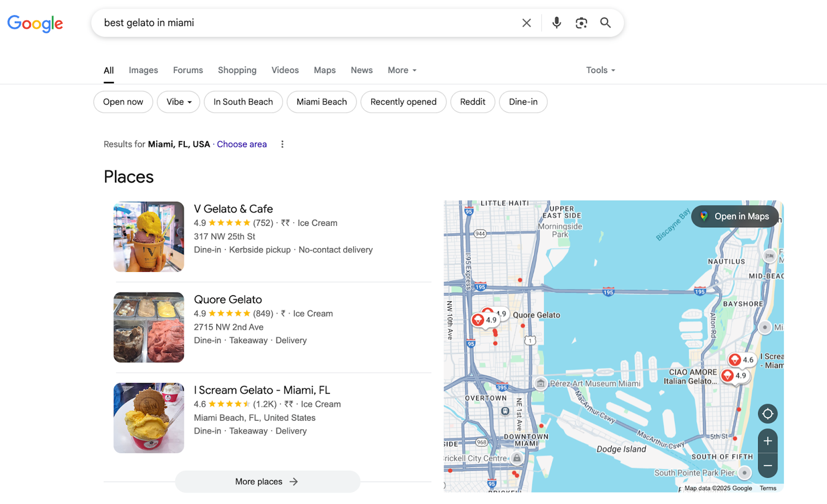Clear the search query with the X icon
827x504 pixels.
click(x=526, y=23)
